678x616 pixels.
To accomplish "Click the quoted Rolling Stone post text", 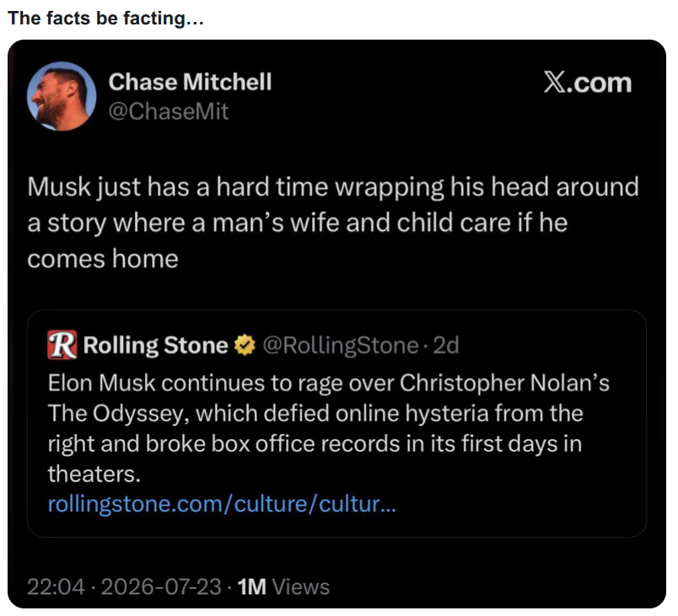I will pos(328,429).
